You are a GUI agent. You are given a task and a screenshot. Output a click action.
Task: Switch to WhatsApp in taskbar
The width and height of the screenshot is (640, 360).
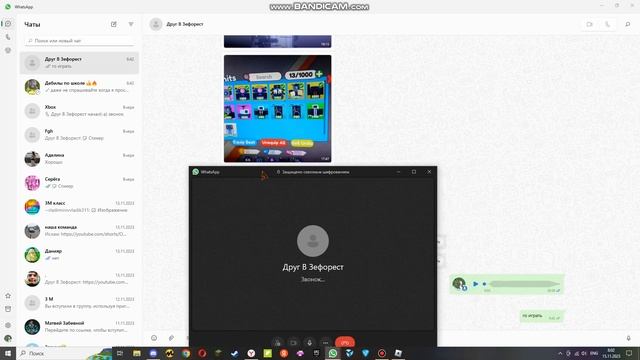click(333, 353)
